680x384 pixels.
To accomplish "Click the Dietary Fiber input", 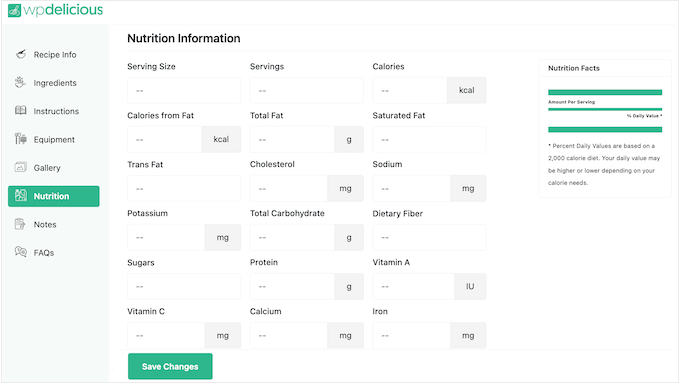I will 429,237.
